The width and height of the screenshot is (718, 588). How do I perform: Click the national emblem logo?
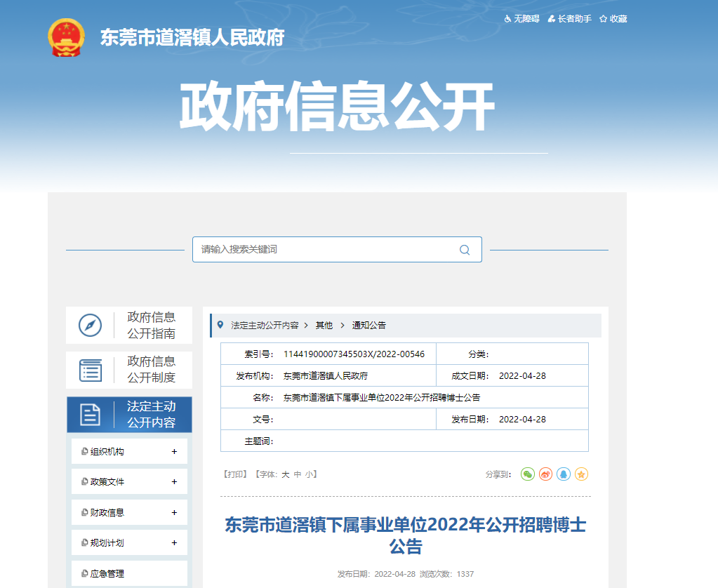tap(66, 38)
